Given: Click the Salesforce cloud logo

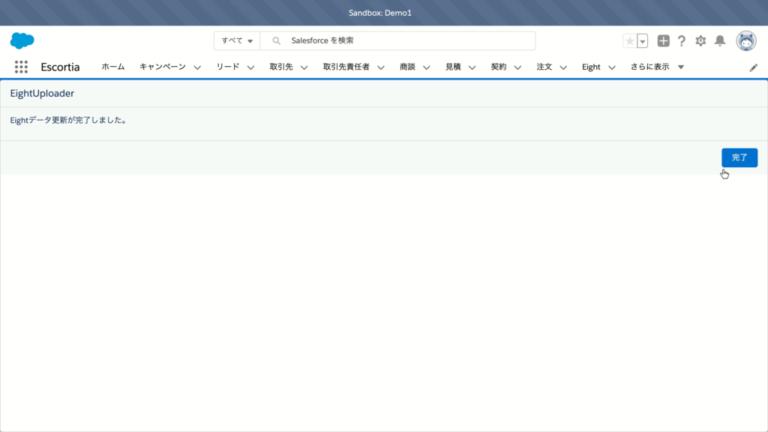Looking at the screenshot, I should tap(23, 40).
